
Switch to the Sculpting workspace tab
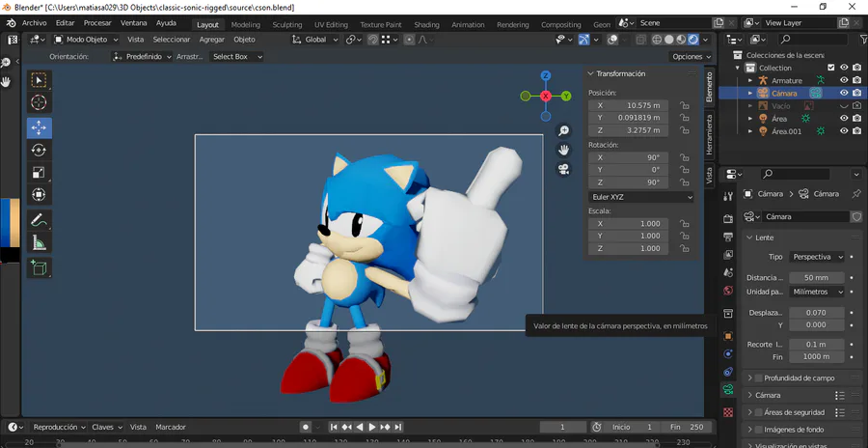pyautogui.click(x=287, y=25)
